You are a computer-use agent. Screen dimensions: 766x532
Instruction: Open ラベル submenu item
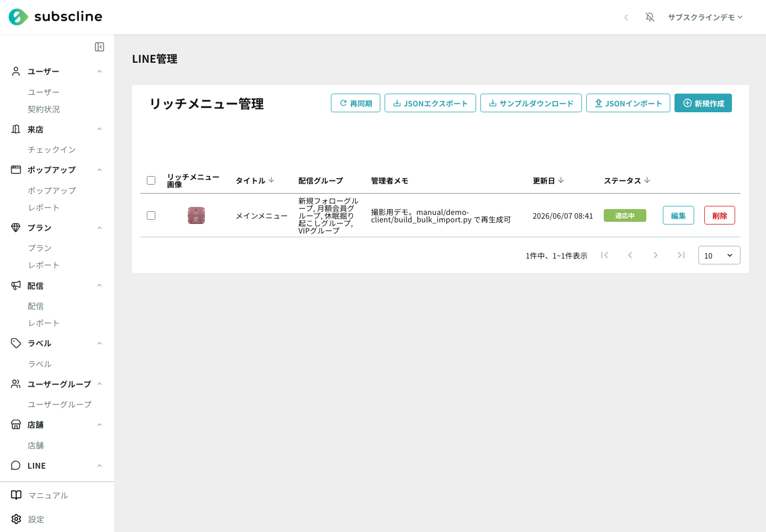pyautogui.click(x=40, y=364)
